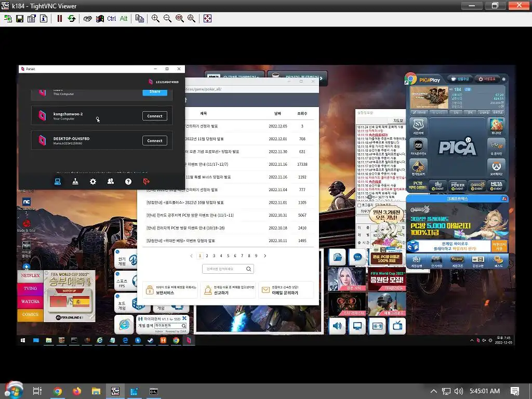This screenshot has height=399, width=532.
Task: Open Parsec Help question mark icon
Action: point(128,182)
